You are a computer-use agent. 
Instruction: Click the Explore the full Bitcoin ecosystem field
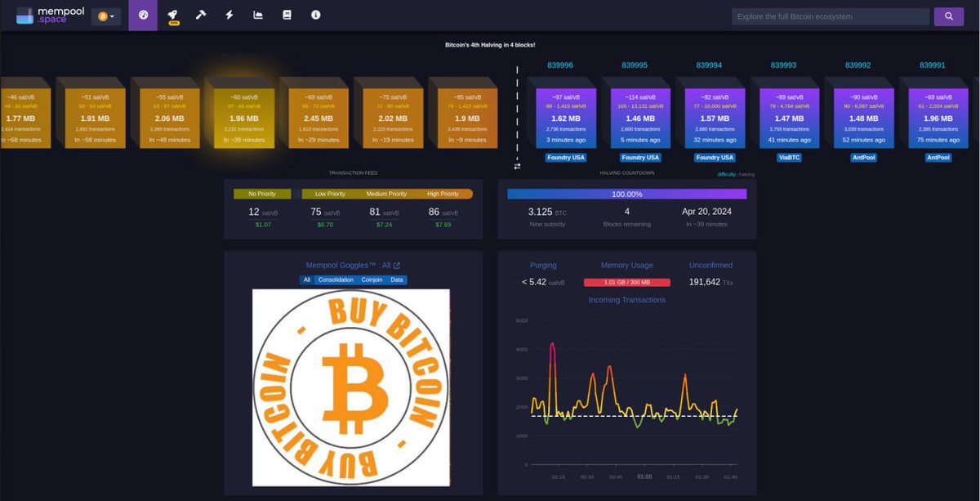(x=831, y=16)
